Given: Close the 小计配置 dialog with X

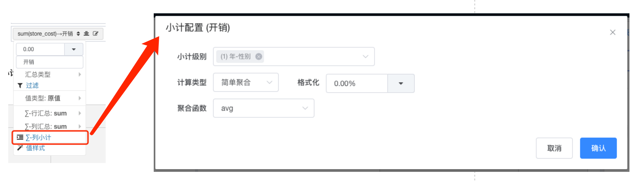Looking at the screenshot, I should (613, 32).
